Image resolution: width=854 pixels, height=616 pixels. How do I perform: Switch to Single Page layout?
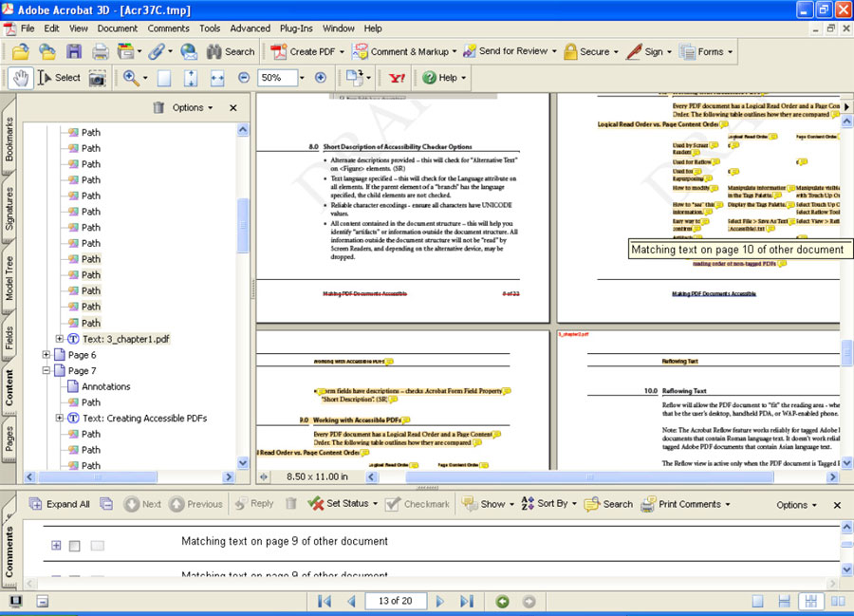click(x=757, y=602)
